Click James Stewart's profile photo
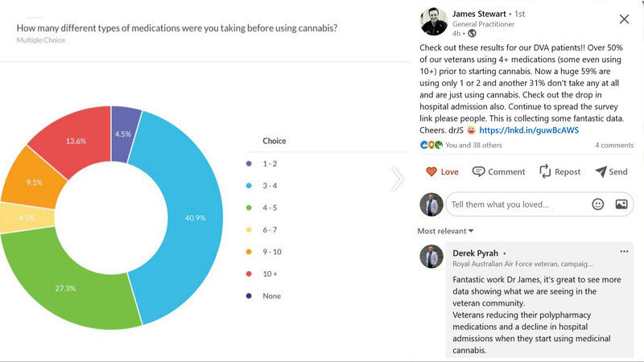The width and height of the screenshot is (644, 362). tap(434, 22)
